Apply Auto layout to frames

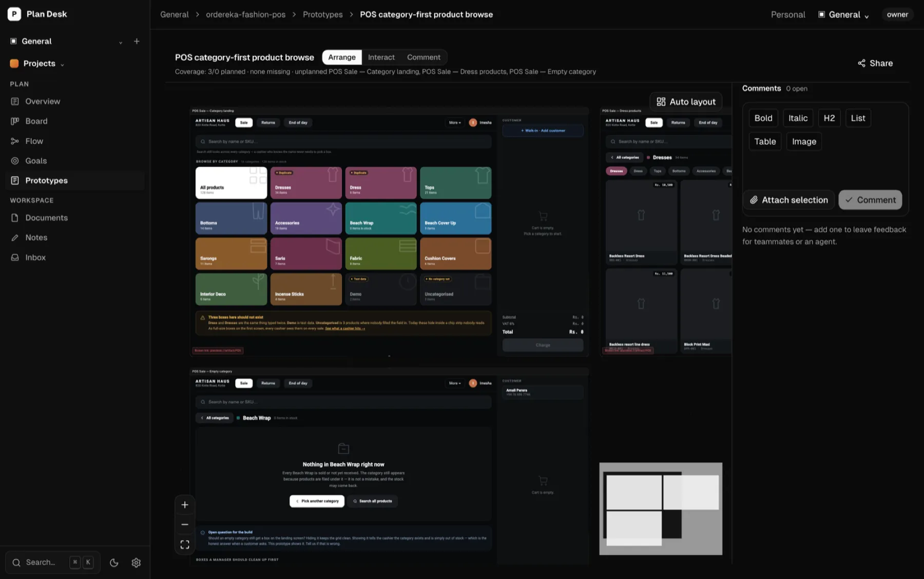coord(686,102)
